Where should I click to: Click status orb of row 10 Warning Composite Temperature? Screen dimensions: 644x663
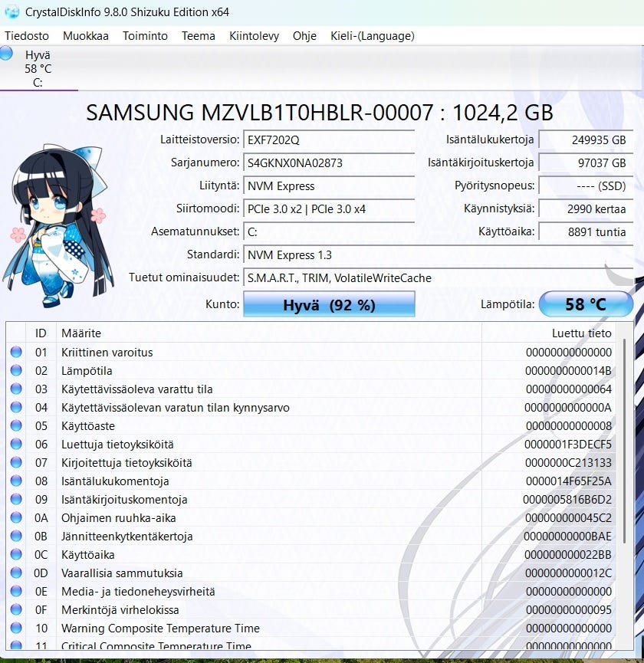click(16, 628)
